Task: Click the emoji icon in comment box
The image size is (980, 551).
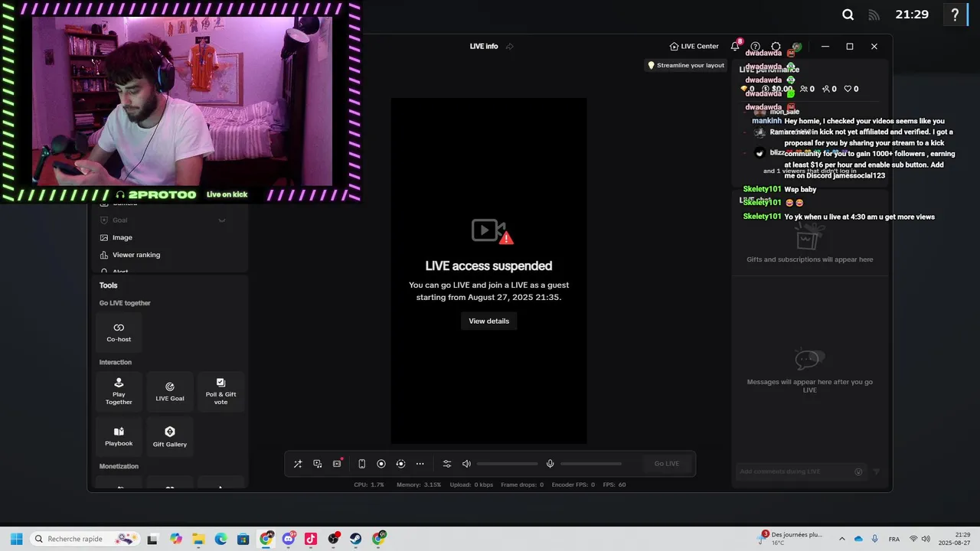Action: coord(858,472)
